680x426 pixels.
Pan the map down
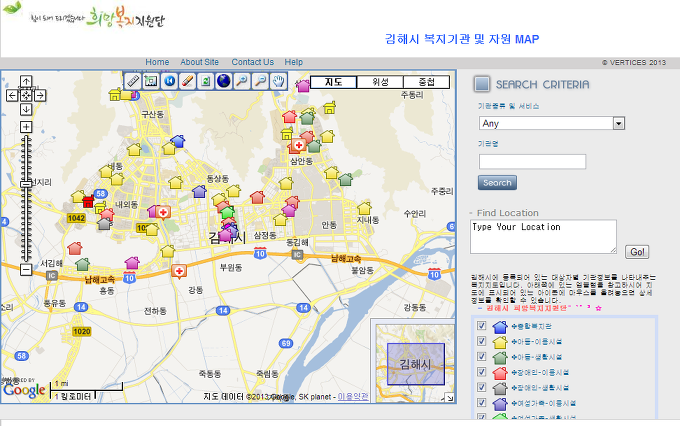[x=26, y=109]
